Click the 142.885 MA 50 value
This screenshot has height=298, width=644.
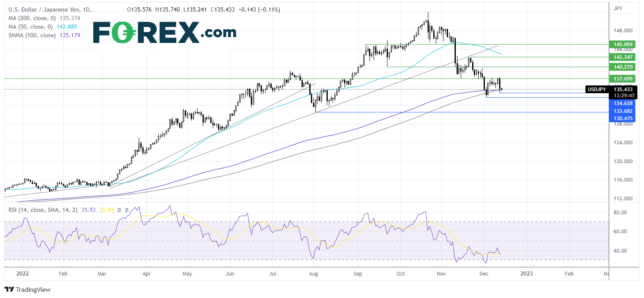(67, 27)
